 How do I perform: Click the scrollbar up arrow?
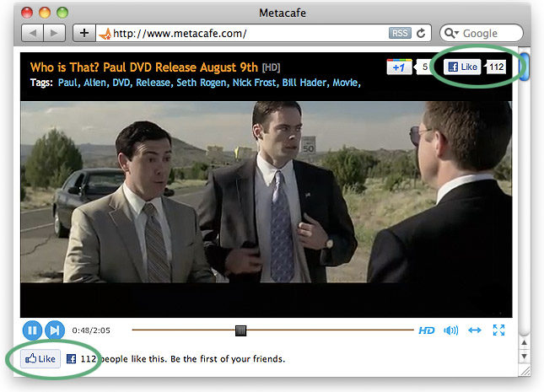click(x=524, y=343)
